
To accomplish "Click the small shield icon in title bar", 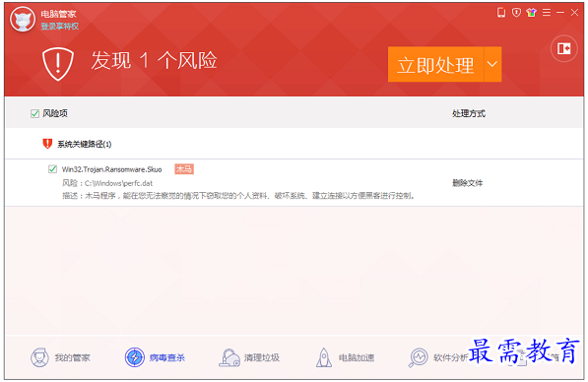I will point(516,13).
